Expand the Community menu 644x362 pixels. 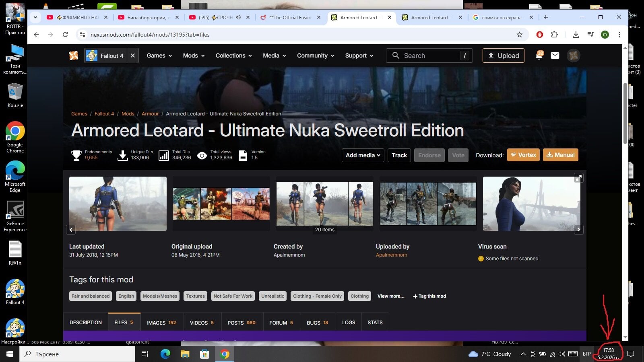click(316, 56)
